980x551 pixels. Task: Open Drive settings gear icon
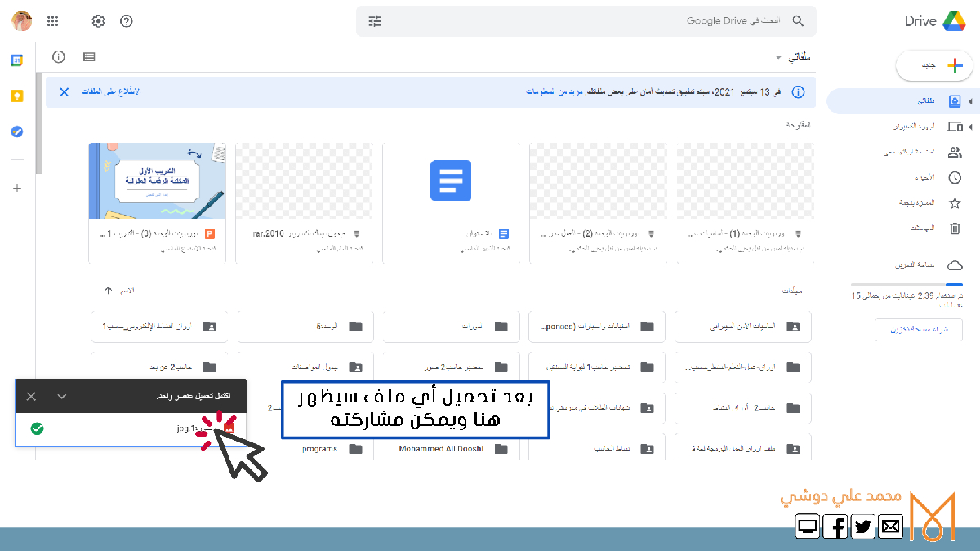coord(98,21)
